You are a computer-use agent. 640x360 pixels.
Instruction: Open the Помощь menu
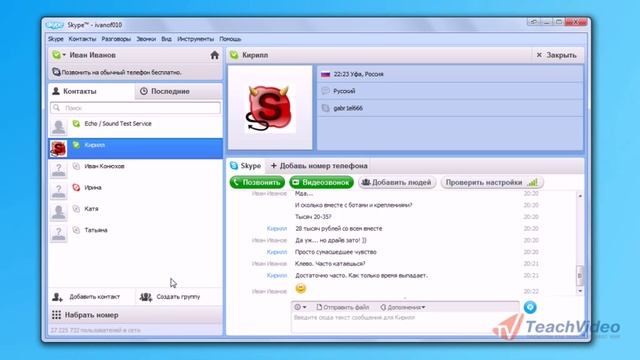(x=230, y=39)
